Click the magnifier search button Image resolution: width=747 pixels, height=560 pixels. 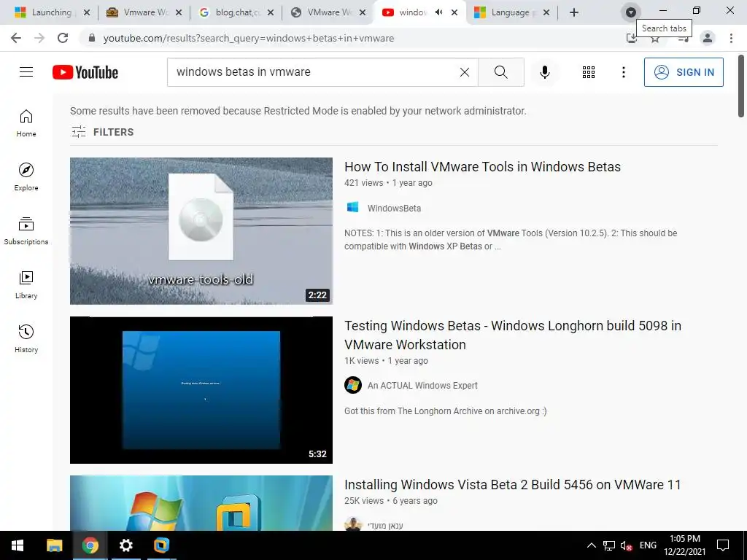(500, 72)
